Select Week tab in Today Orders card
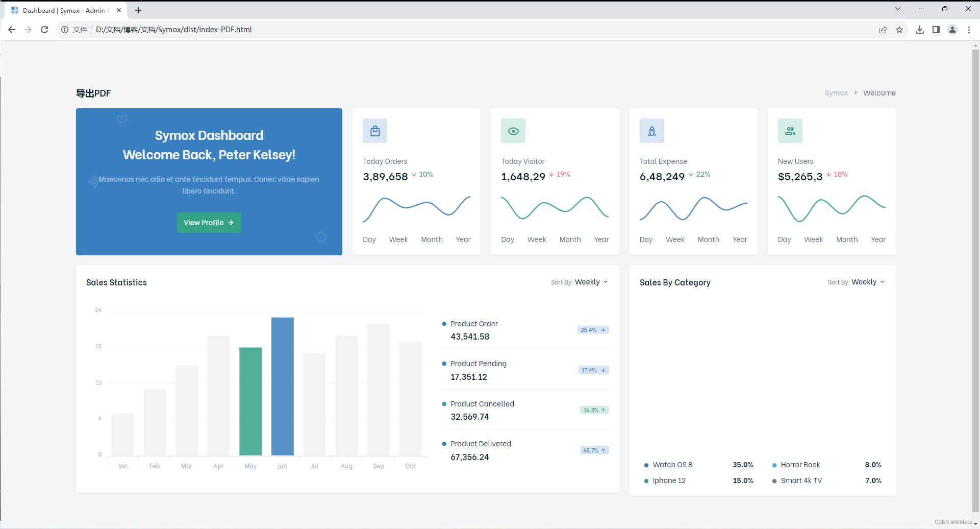980x529 pixels. click(x=398, y=239)
